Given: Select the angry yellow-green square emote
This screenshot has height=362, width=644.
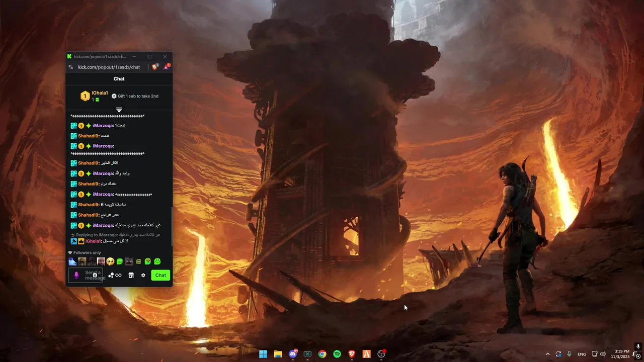Looking at the screenshot, I should tap(138, 261).
